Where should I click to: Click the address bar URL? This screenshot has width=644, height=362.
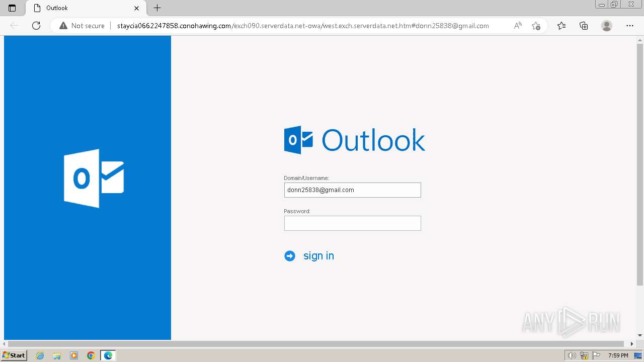(x=303, y=26)
